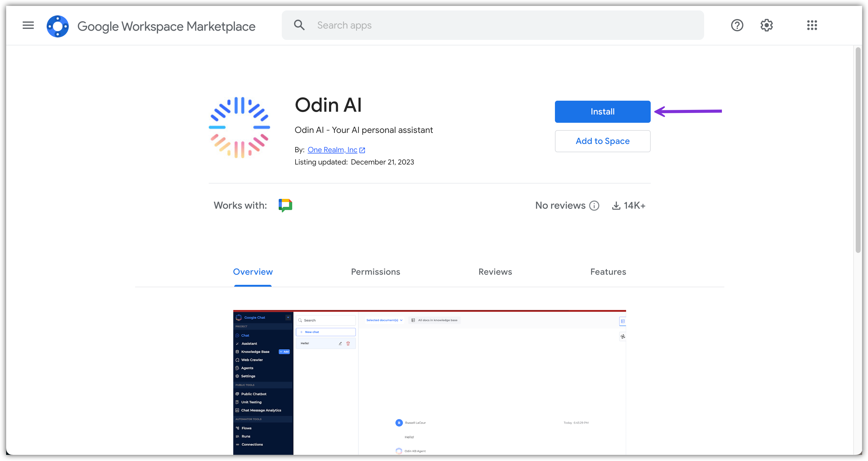The image size is (868, 461).
Task: Select the Chat icon in the sidebar
Action: coord(245,335)
